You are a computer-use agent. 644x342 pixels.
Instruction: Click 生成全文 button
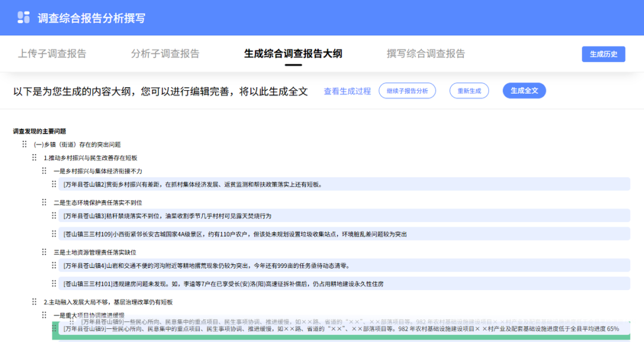pyautogui.click(x=524, y=91)
